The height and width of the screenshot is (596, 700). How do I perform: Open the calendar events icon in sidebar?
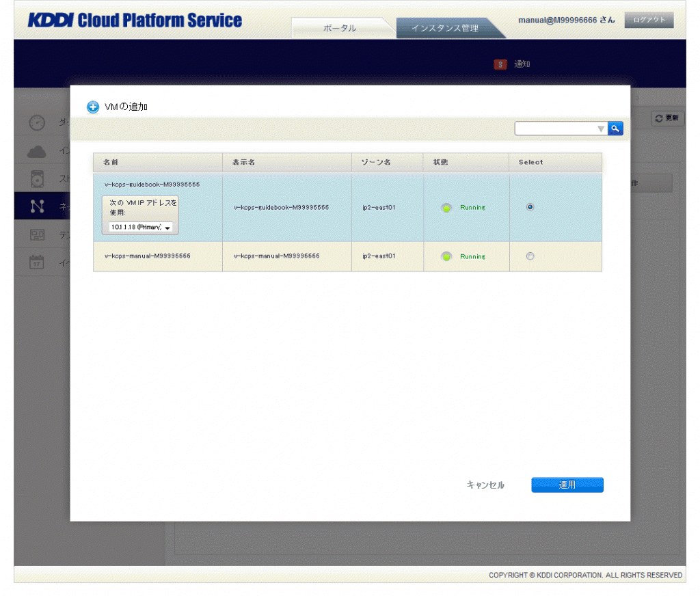(x=37, y=262)
